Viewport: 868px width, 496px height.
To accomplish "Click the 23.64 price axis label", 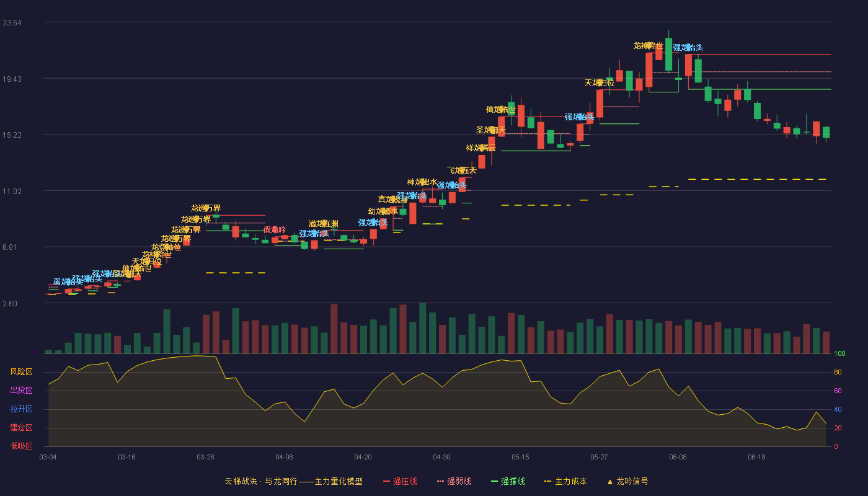I will [12, 23].
